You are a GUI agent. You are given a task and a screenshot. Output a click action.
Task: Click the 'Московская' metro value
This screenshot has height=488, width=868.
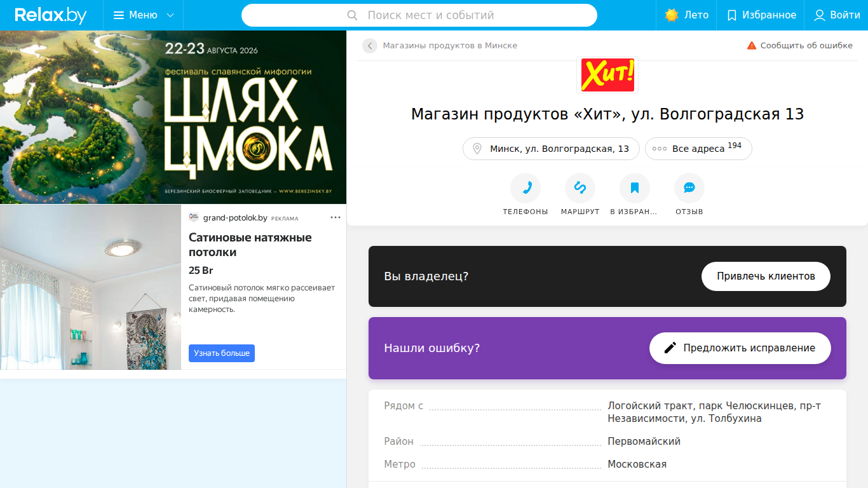pos(637,464)
